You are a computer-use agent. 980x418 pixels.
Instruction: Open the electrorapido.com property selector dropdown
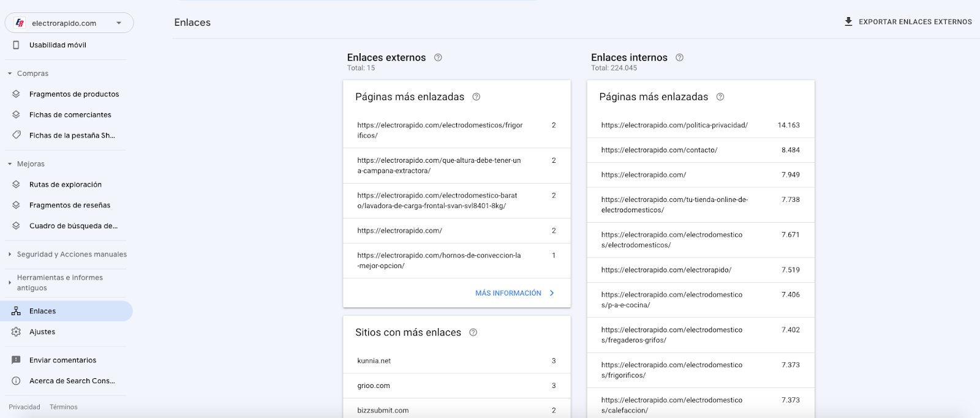pyautogui.click(x=69, y=23)
